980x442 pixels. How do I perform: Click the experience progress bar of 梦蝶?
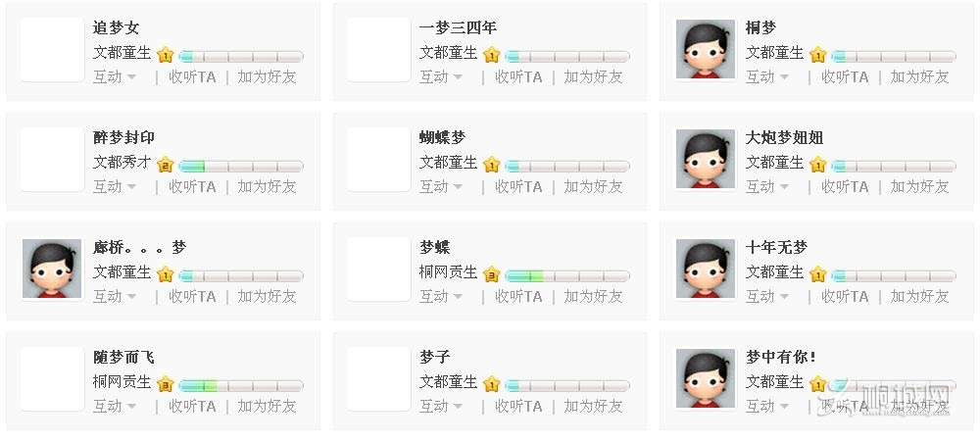point(567,275)
